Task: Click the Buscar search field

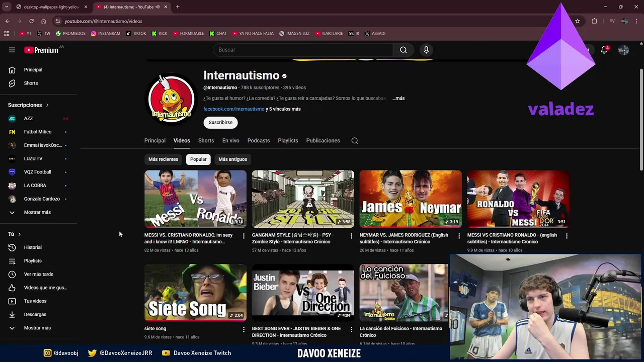Action: click(x=303, y=50)
